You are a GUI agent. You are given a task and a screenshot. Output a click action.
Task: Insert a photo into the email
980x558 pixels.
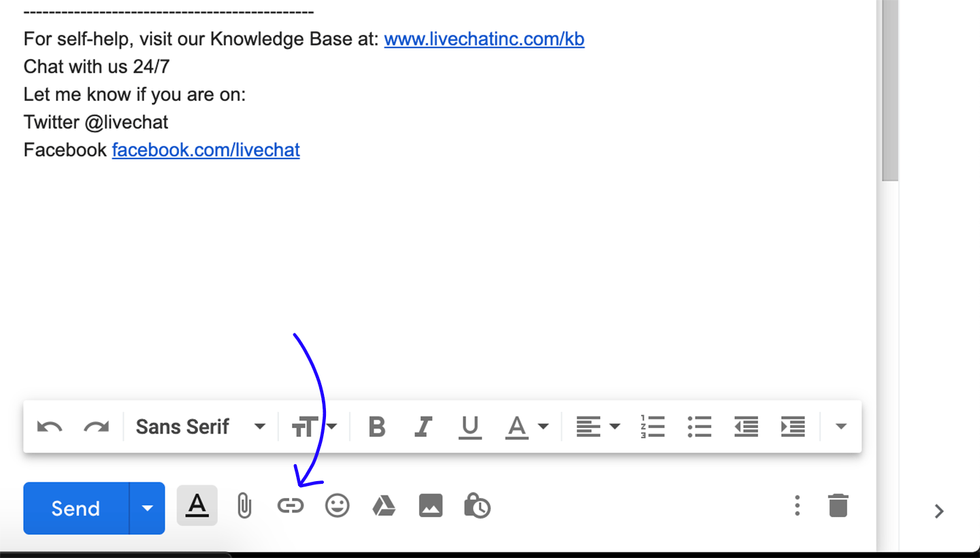coord(430,506)
